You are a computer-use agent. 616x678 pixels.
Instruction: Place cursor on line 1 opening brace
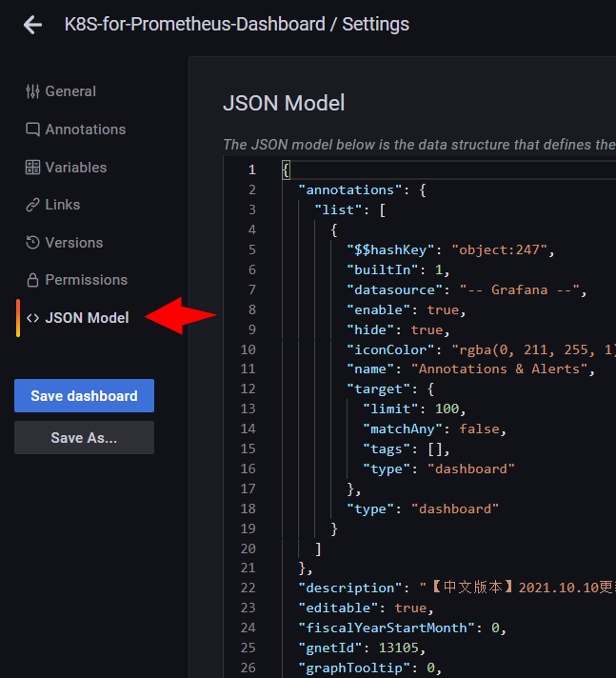(286, 169)
